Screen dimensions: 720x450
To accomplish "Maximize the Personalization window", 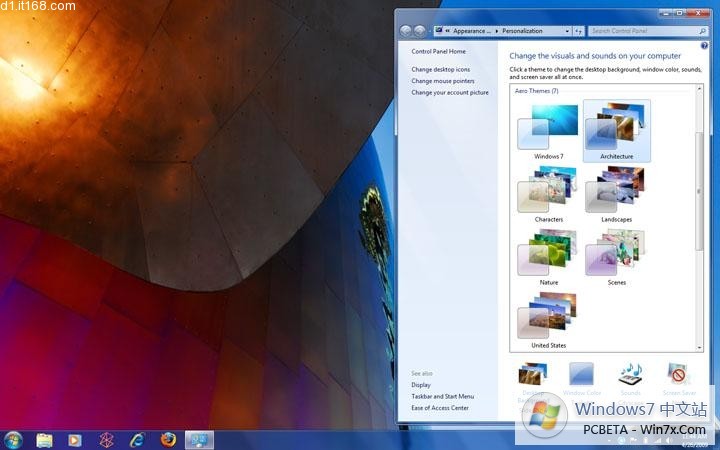I will click(x=679, y=13).
